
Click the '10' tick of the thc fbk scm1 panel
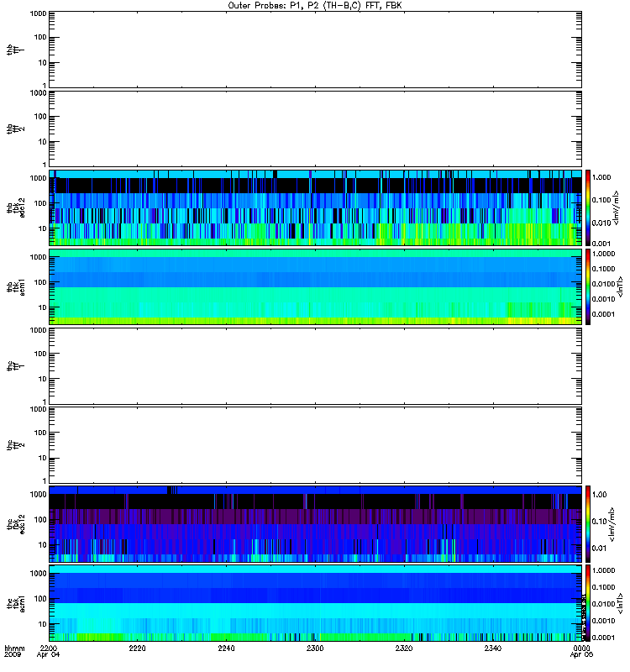point(43,624)
